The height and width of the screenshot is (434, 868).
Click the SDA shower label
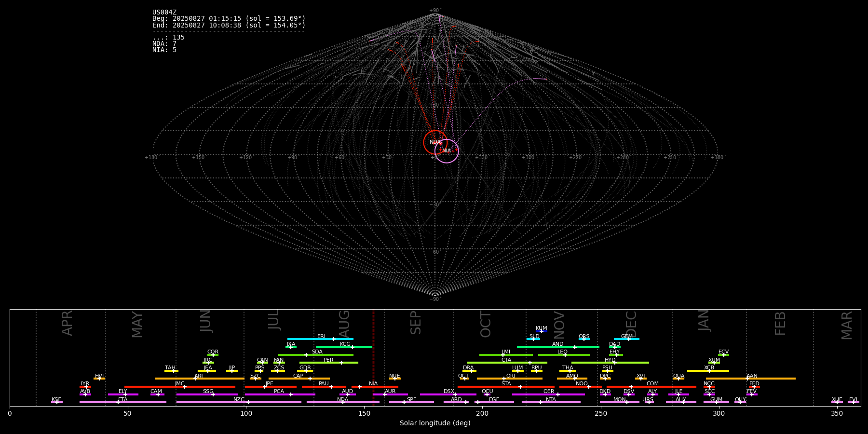pos(317,352)
